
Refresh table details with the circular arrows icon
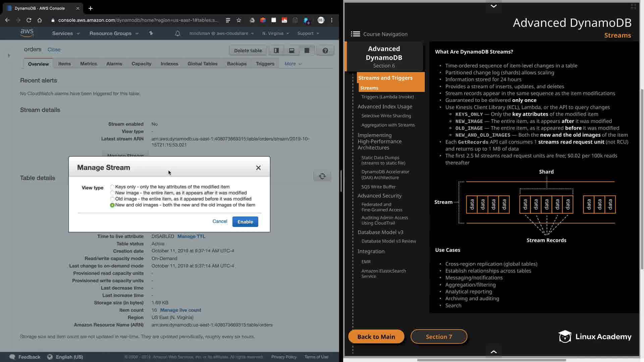pos(322,176)
